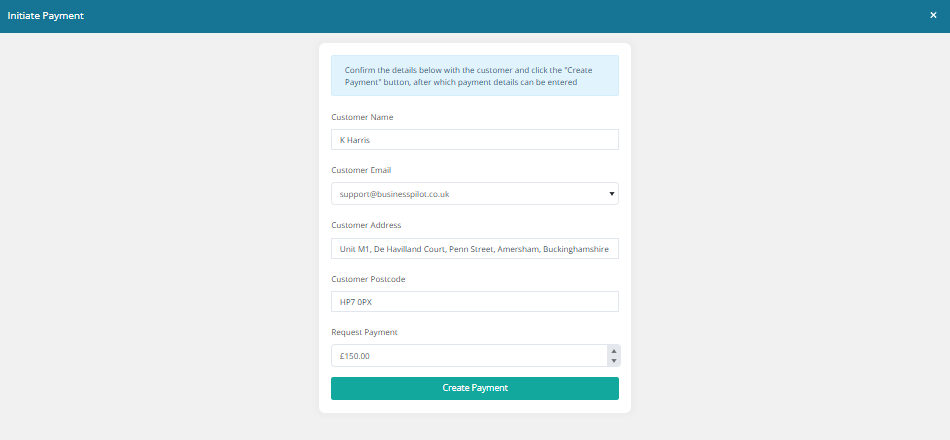
Task: Click into the Customer Postcode field
Action: click(474, 301)
